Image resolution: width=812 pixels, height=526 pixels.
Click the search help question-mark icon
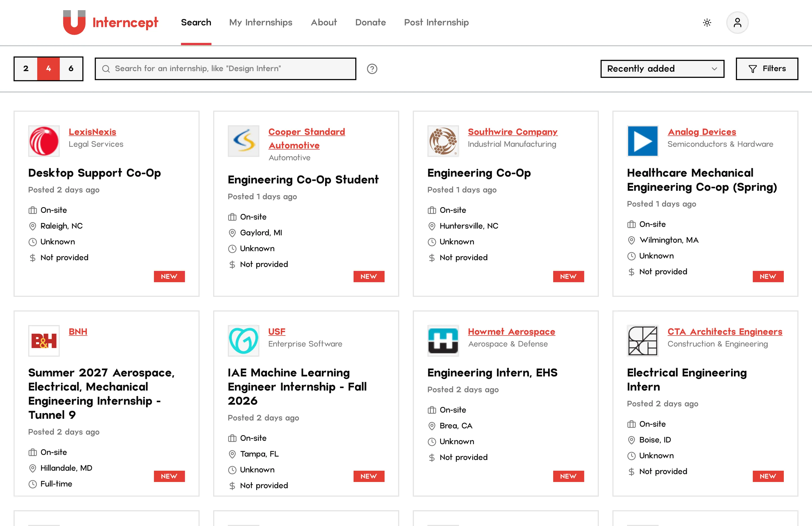(372, 69)
